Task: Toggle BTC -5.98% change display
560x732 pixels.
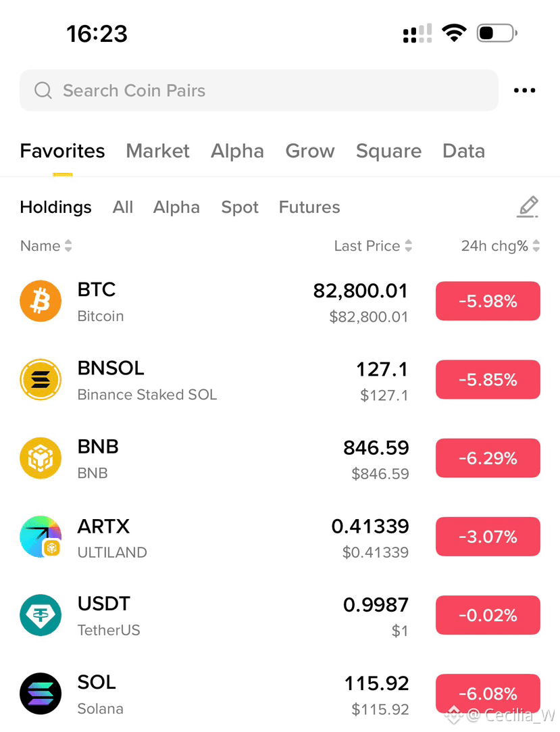Action: (488, 301)
